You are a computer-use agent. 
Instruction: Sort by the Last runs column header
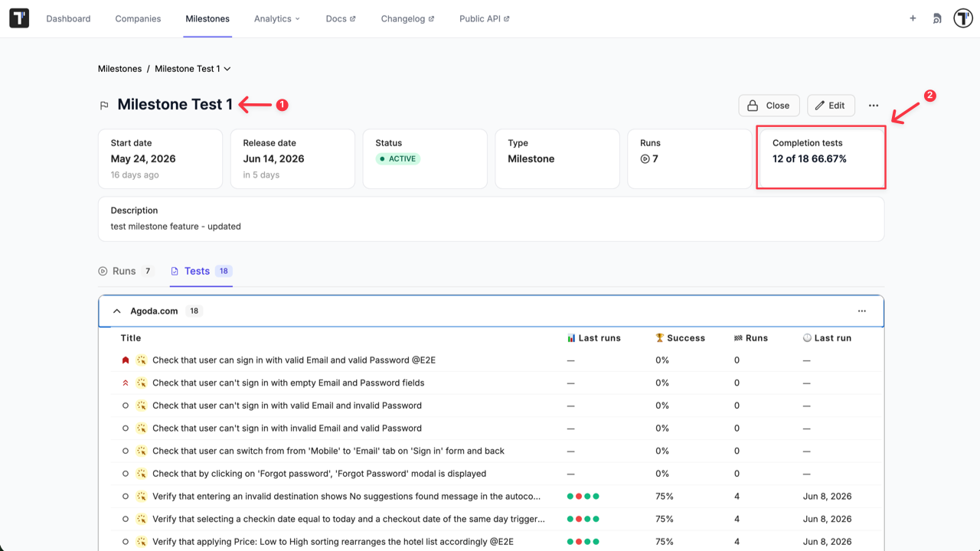(594, 337)
